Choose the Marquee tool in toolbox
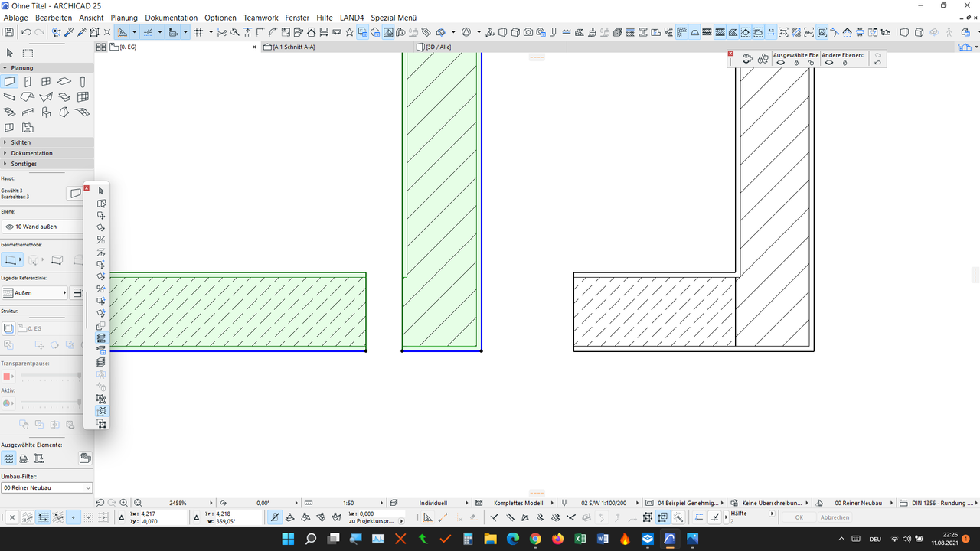980x551 pixels. coord(28,53)
